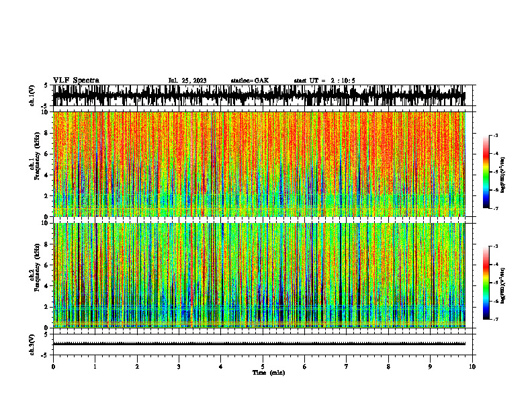Click the 2 minute tick on time axis
532x411 pixels.
click(x=137, y=367)
